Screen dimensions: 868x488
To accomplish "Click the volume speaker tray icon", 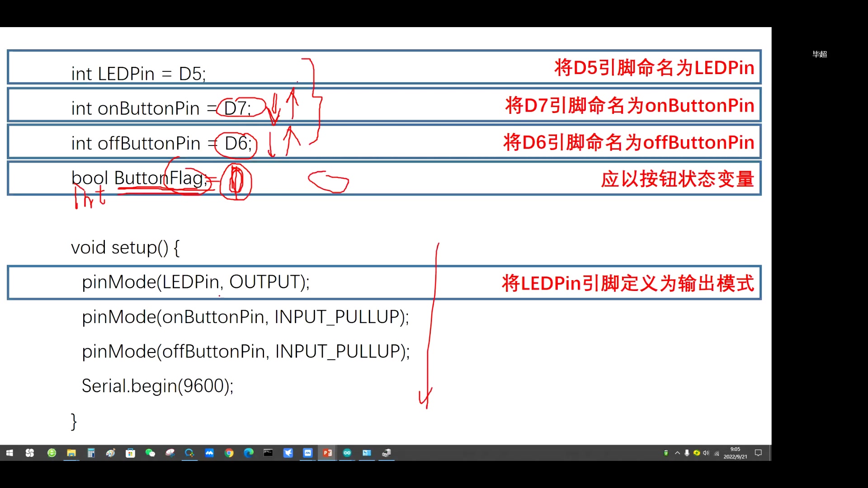I will pos(706,453).
